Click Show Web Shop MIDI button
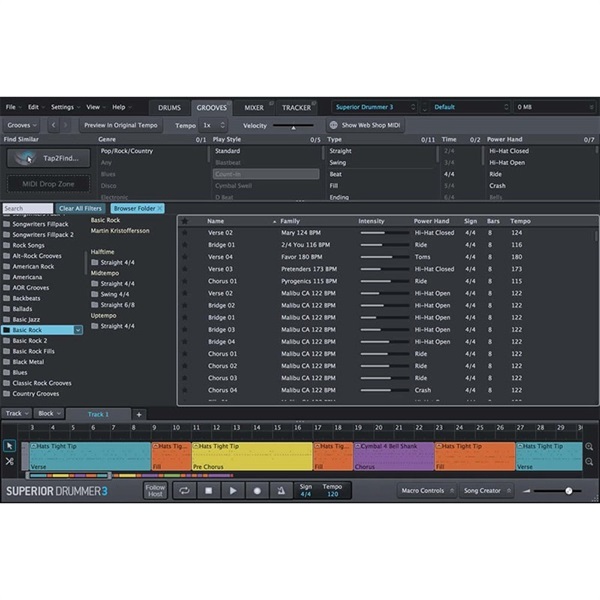 click(x=365, y=125)
